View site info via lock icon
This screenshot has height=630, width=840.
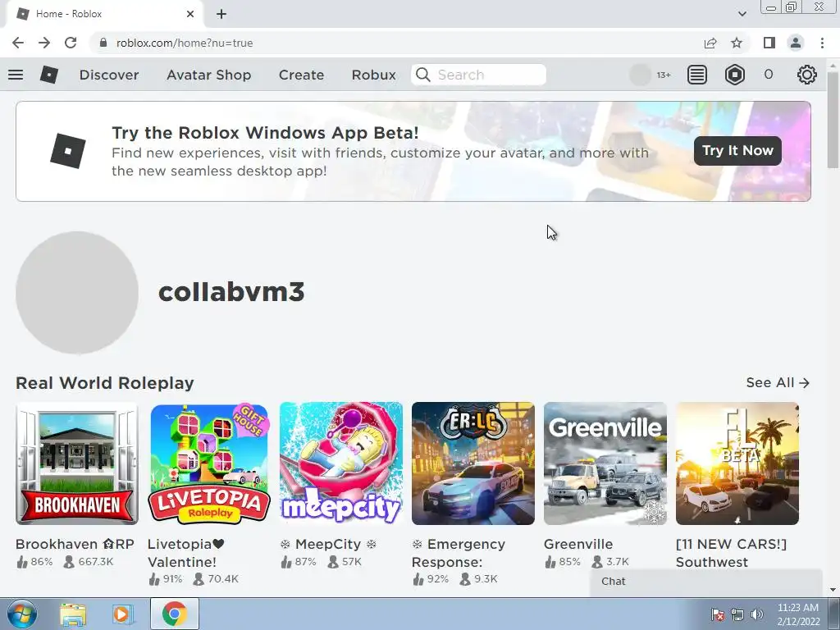tap(103, 43)
